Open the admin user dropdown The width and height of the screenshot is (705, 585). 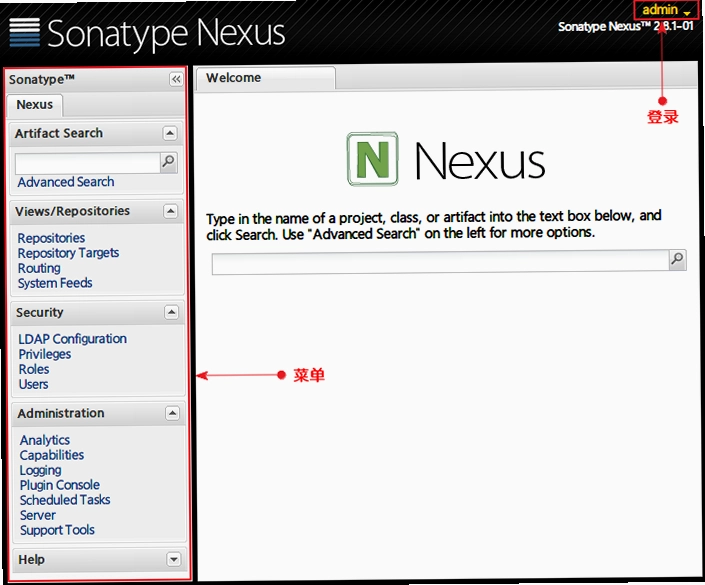click(x=666, y=10)
